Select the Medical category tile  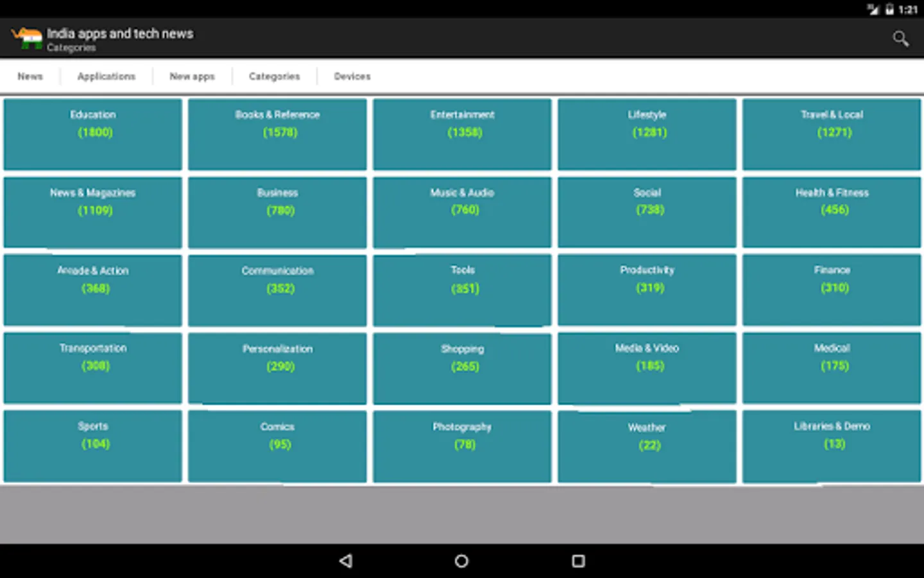[832, 369]
